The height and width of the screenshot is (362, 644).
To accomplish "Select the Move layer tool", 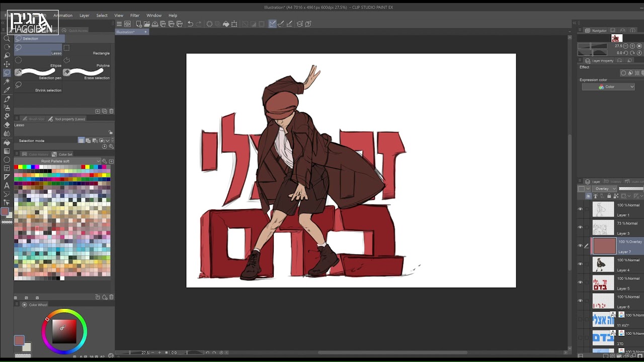I will (7, 64).
